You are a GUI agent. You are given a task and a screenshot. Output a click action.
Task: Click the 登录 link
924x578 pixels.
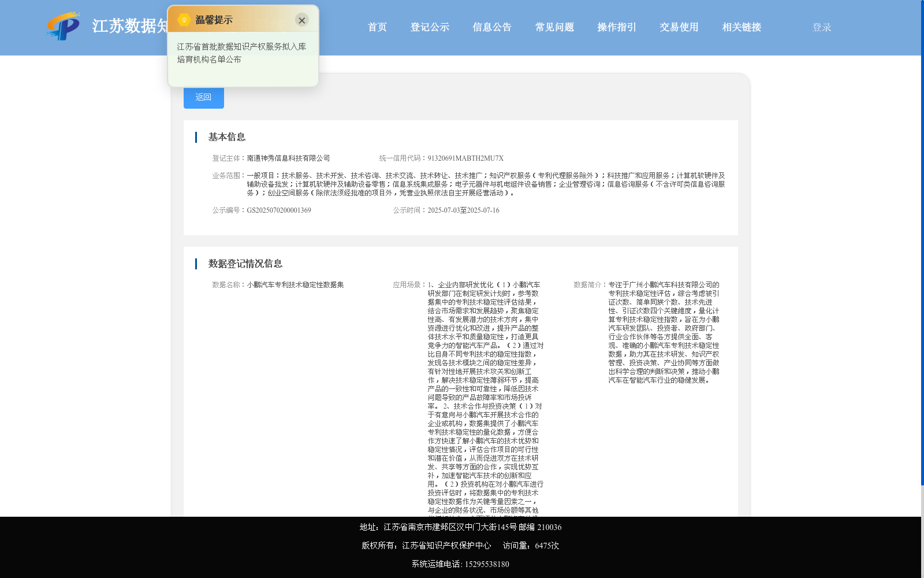[822, 27]
